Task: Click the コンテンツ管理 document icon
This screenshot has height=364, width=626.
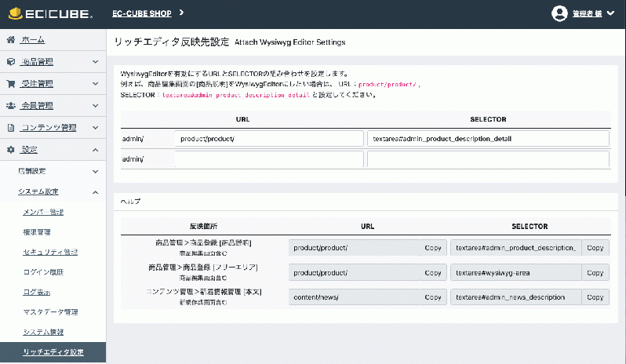Action: [11, 127]
